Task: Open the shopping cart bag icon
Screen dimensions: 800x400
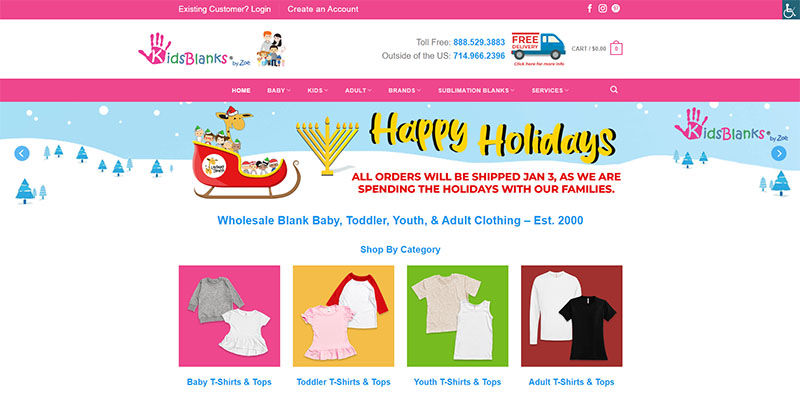Action: pos(616,48)
